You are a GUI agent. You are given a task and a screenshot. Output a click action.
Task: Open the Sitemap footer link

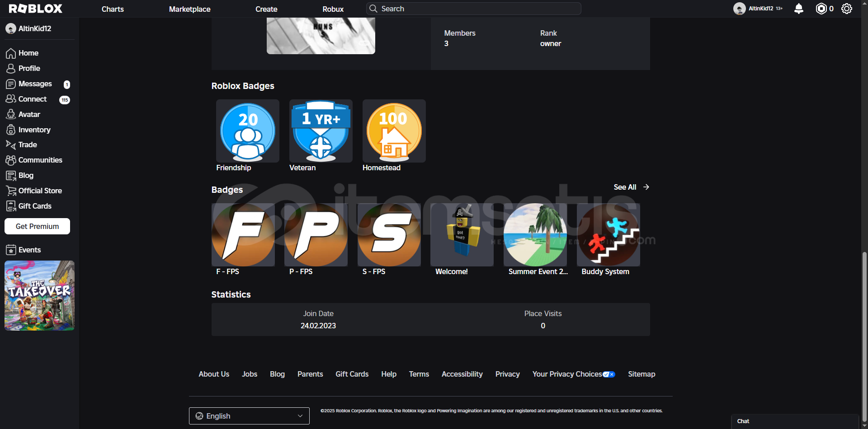click(642, 374)
